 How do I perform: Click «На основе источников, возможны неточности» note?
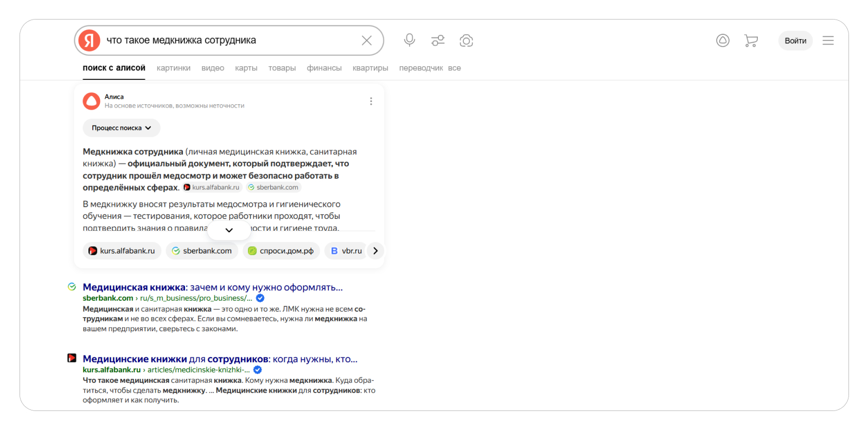175,106
